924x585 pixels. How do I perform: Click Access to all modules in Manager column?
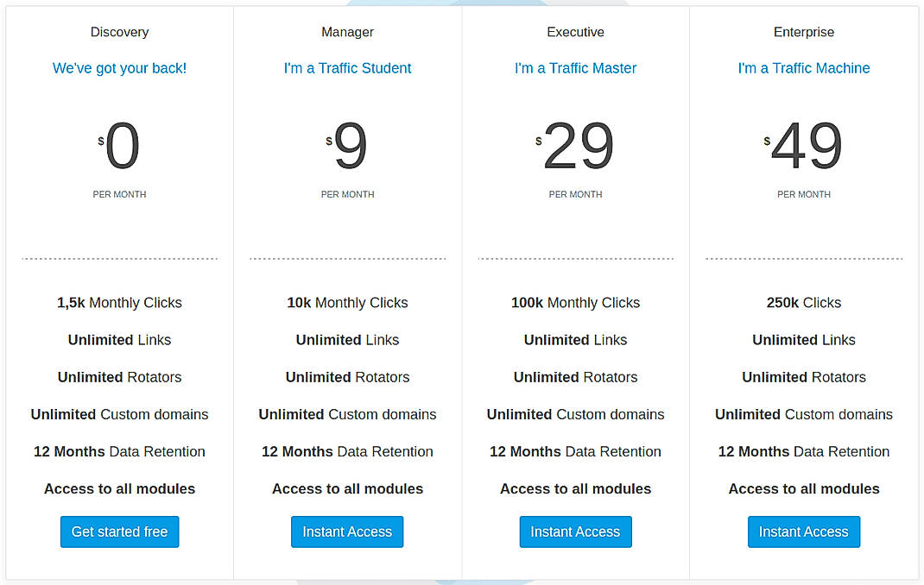(347, 488)
